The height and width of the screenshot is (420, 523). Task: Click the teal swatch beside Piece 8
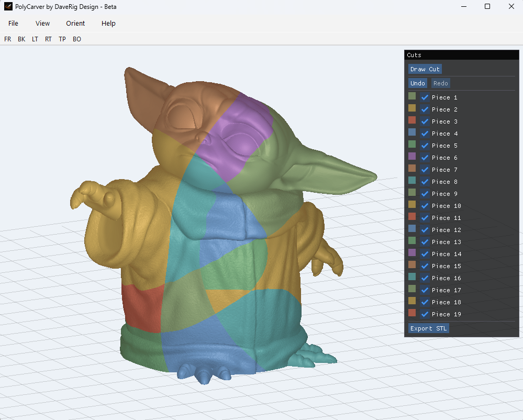pos(412,180)
